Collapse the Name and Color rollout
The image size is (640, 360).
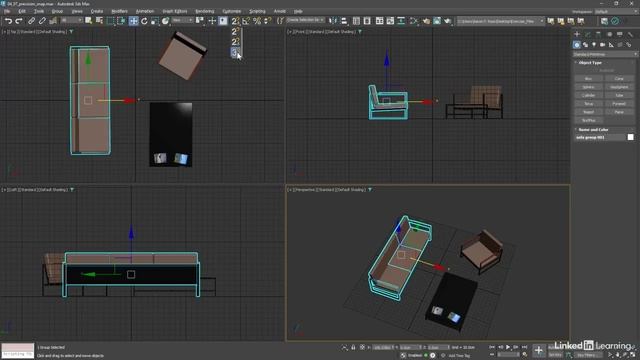pyautogui.click(x=593, y=129)
